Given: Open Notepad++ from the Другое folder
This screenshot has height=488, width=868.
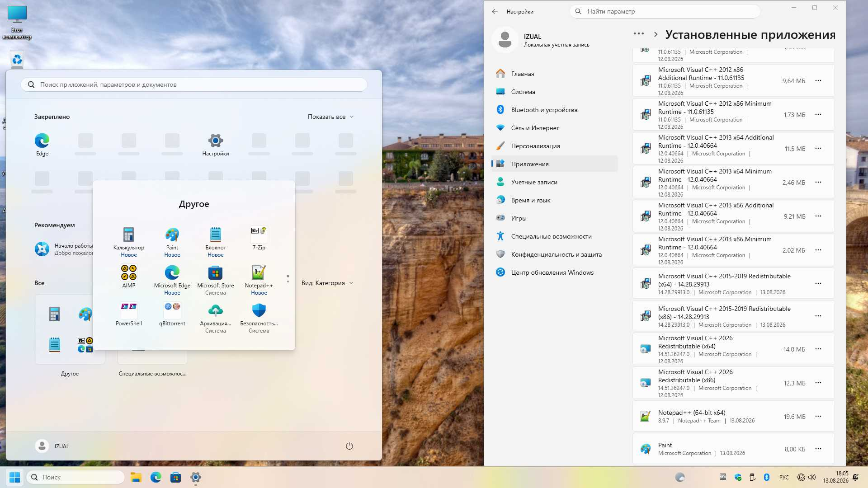Looking at the screenshot, I should pos(259,280).
